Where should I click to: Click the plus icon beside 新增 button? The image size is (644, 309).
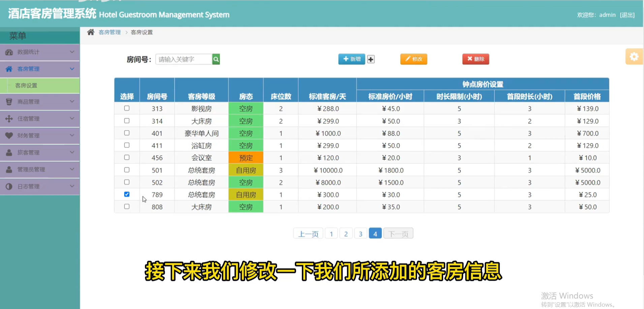[x=370, y=59]
